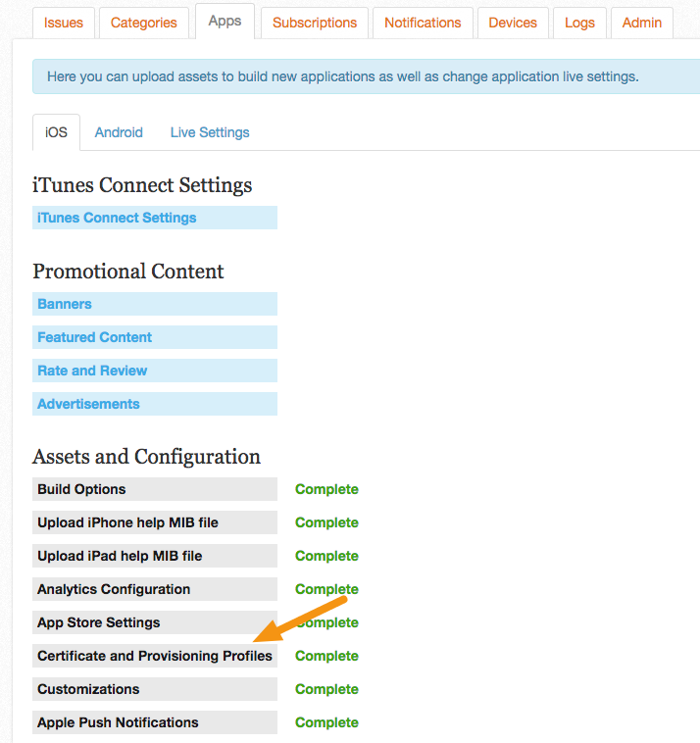Switch to the Android sub-tab

pyautogui.click(x=119, y=132)
